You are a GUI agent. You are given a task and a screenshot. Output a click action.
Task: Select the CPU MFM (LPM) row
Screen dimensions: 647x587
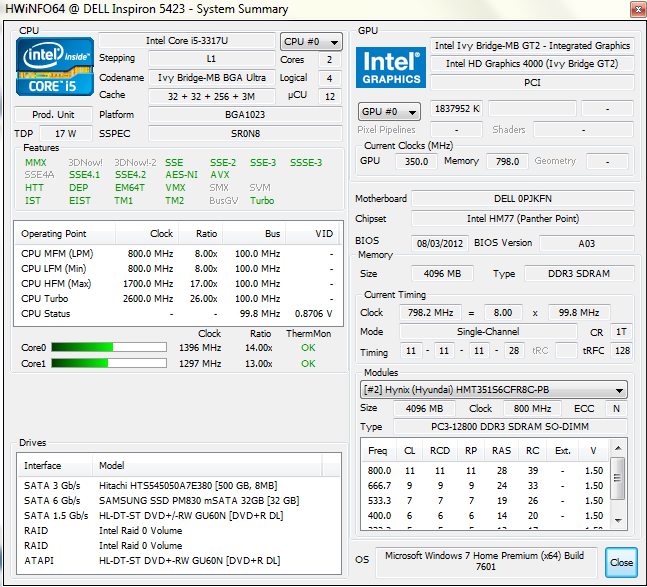(177, 254)
